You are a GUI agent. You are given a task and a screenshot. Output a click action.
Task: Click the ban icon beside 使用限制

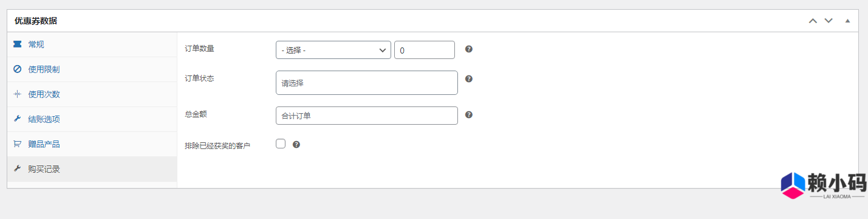[x=17, y=69]
